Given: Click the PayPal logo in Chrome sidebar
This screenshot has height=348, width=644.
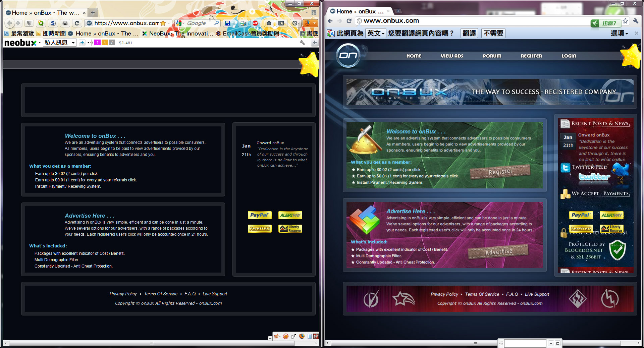Looking at the screenshot, I should 581,215.
